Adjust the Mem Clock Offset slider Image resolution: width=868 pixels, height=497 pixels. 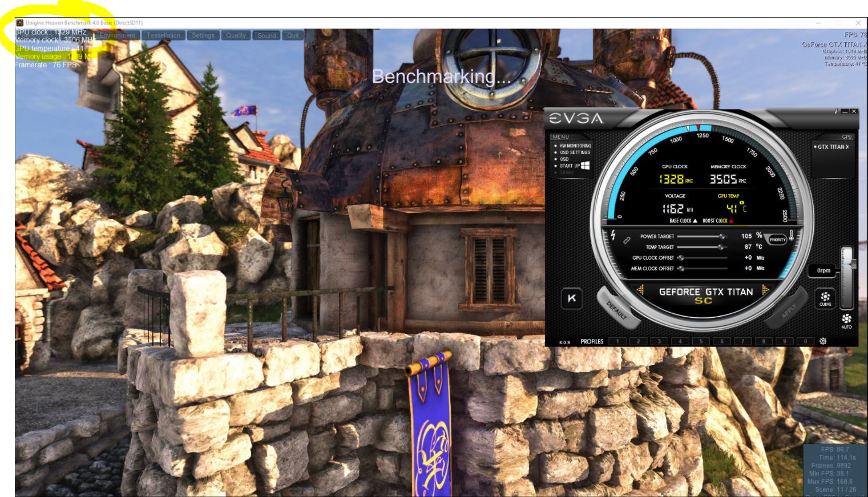(x=701, y=269)
